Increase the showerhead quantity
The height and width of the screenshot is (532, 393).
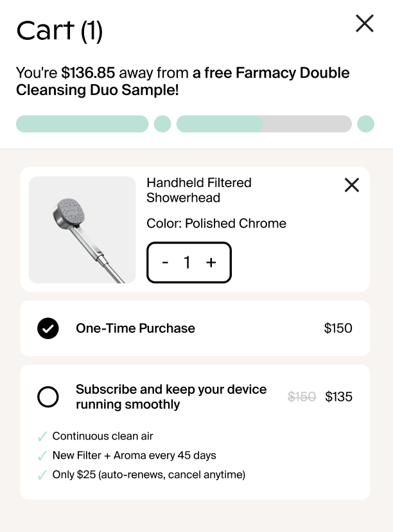(x=212, y=262)
